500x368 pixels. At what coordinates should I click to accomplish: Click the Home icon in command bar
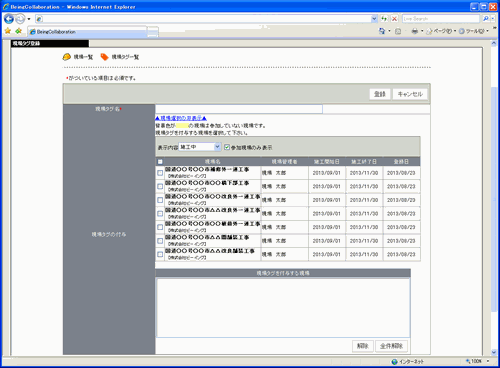tap(382, 31)
